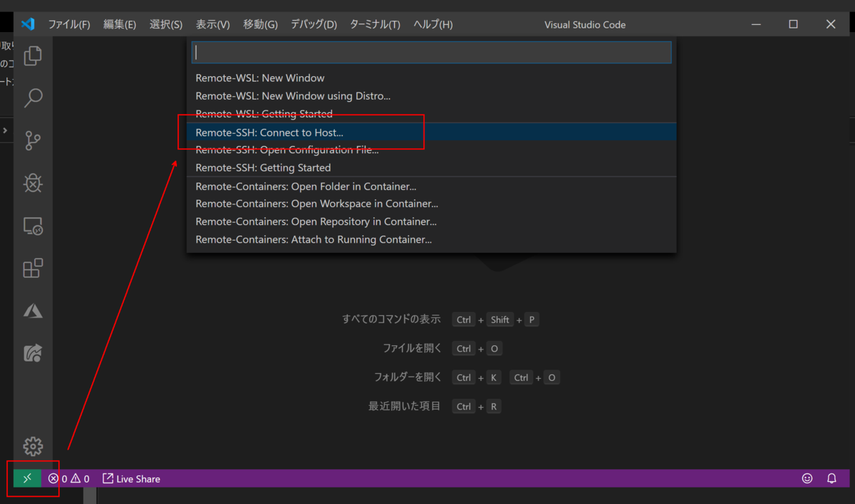The image size is (855, 504).
Task: Click the feedback smiley icon
Action: point(807,479)
